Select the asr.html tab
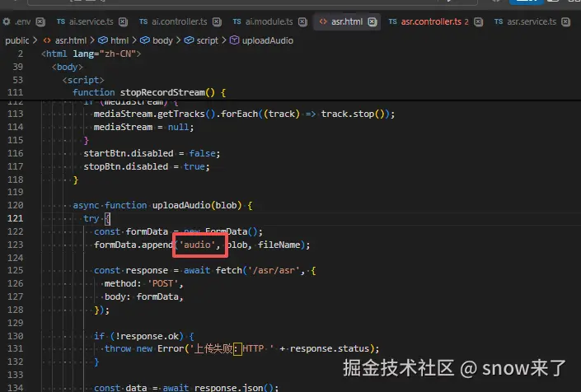Image resolution: width=581 pixels, height=392 pixels. point(347,22)
